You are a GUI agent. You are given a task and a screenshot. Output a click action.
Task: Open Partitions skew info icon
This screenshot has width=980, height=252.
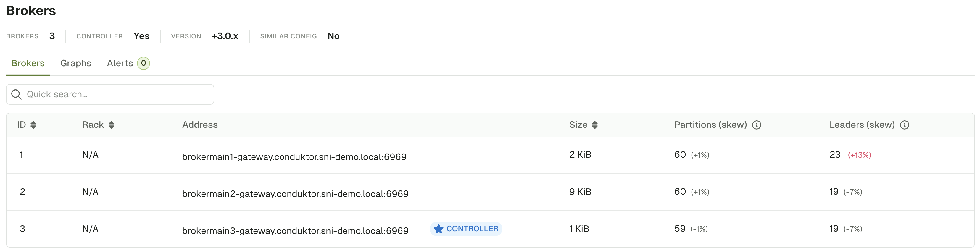(757, 125)
